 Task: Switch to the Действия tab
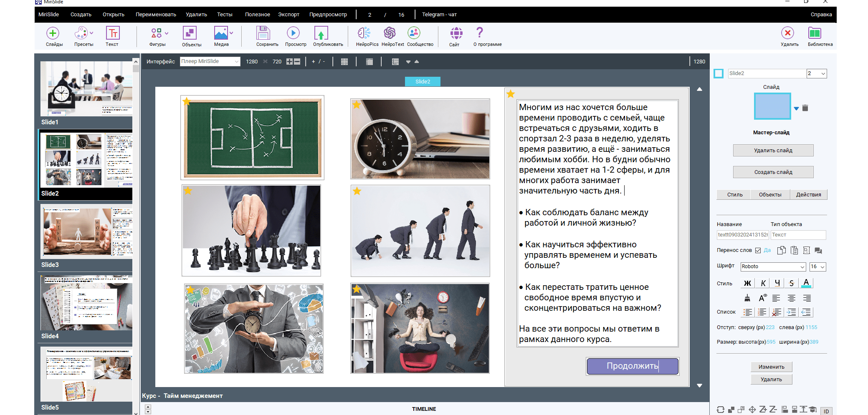coord(808,195)
